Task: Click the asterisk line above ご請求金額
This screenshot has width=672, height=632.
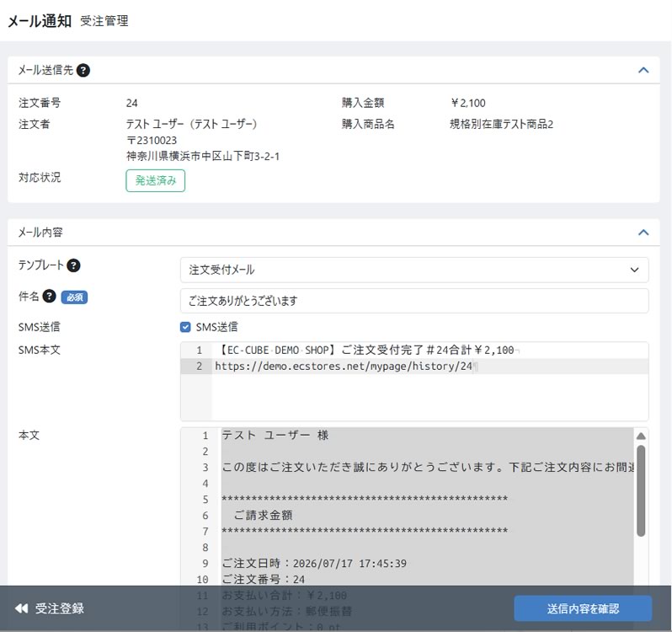Action: pos(365,499)
